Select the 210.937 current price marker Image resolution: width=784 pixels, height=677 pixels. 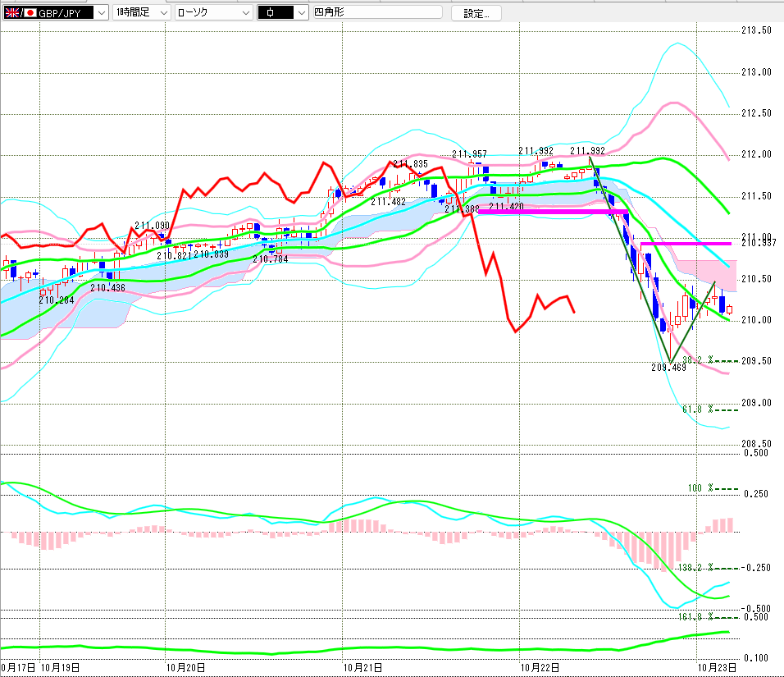click(759, 243)
